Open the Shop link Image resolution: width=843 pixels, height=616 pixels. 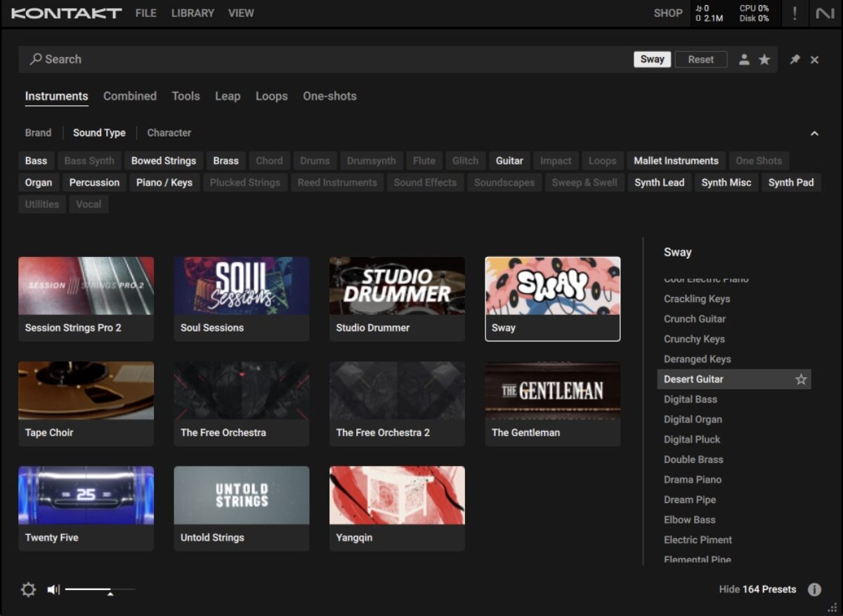pos(667,13)
